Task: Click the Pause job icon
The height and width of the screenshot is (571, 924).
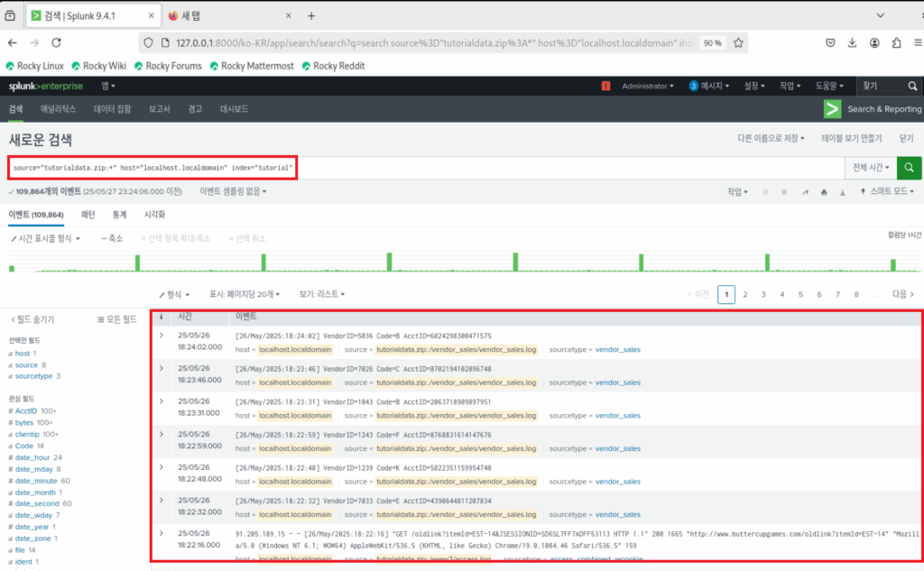Action: click(765, 192)
